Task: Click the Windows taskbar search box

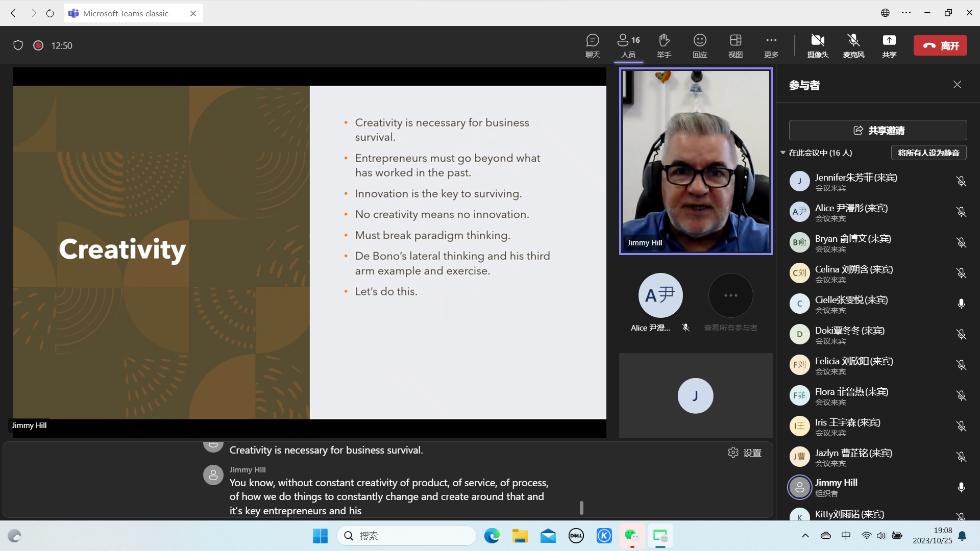Action: coord(406,536)
